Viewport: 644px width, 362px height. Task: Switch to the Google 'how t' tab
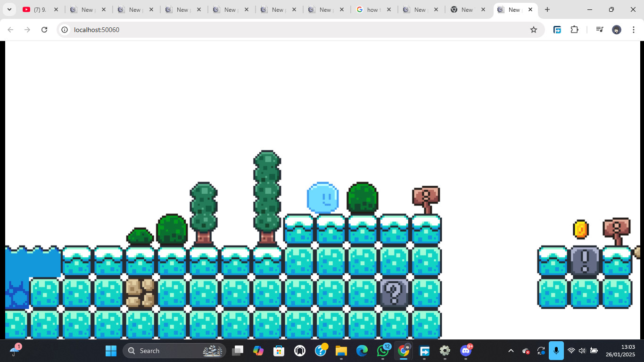[374, 9]
